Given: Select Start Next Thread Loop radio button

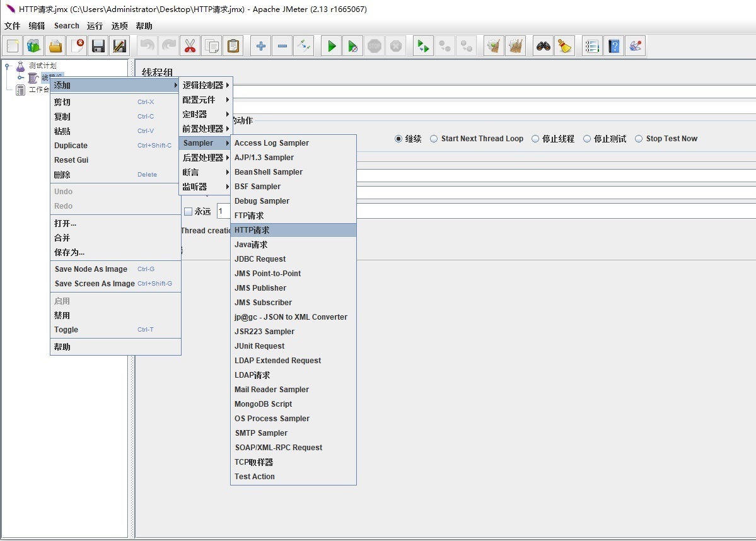Looking at the screenshot, I should pyautogui.click(x=434, y=139).
